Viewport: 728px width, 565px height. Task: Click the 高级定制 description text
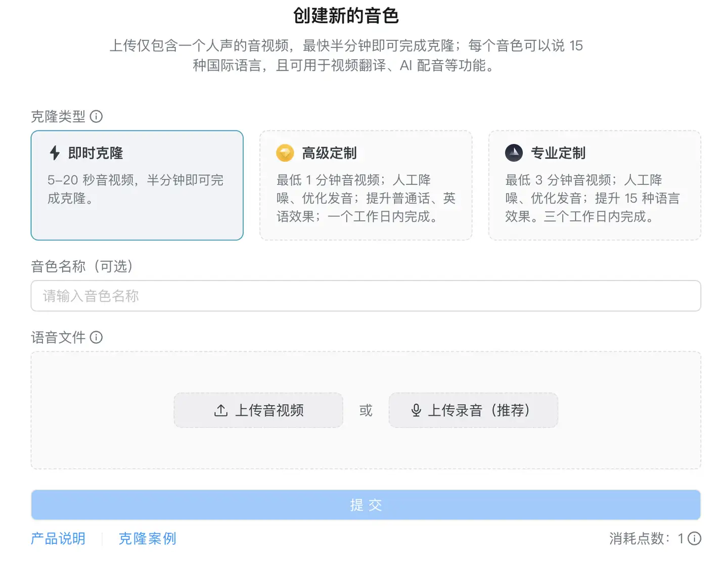[366, 198]
